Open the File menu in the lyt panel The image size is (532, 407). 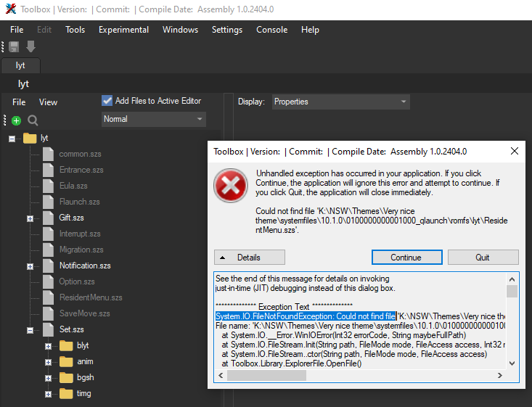coord(19,102)
